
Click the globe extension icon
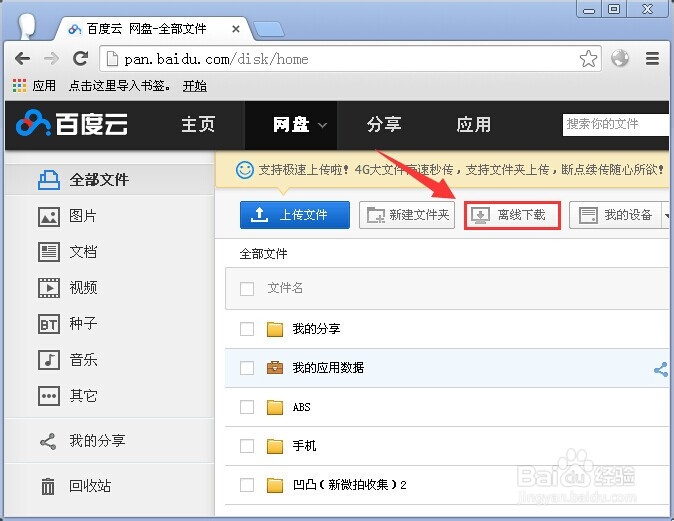[x=620, y=58]
